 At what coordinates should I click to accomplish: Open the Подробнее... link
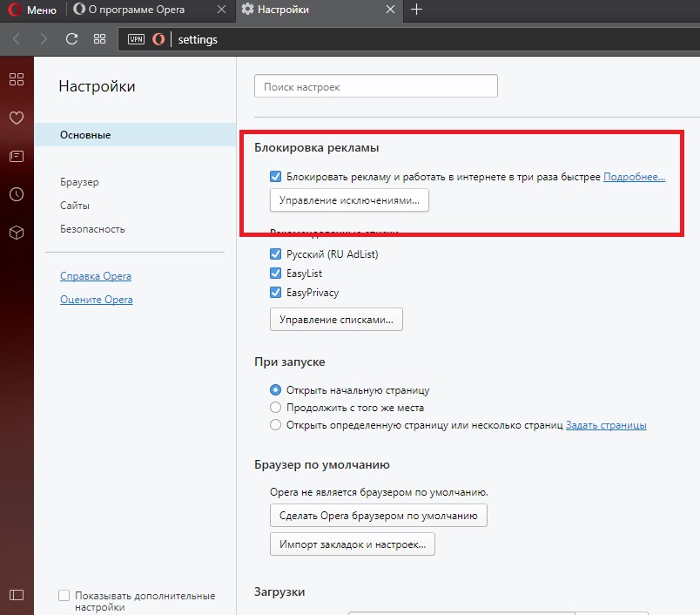click(634, 177)
